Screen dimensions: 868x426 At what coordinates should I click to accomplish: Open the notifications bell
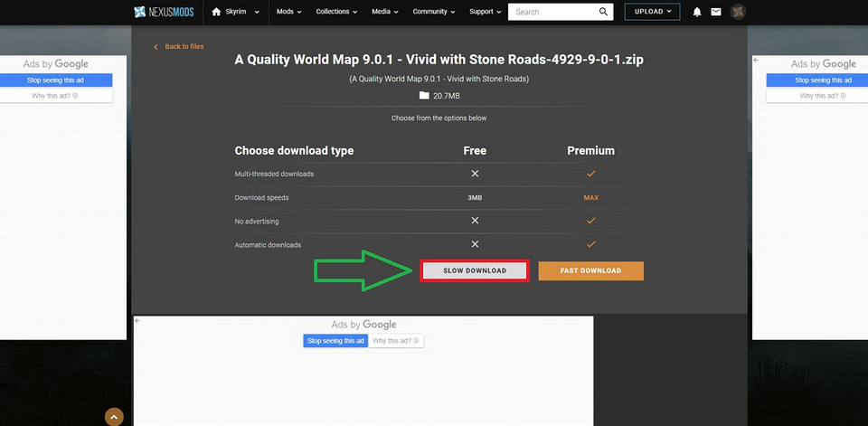pyautogui.click(x=697, y=12)
